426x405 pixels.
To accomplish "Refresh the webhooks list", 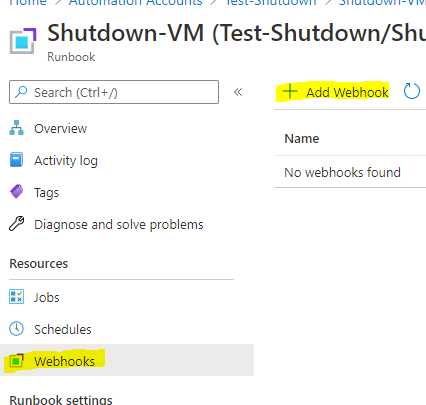I will 412,91.
